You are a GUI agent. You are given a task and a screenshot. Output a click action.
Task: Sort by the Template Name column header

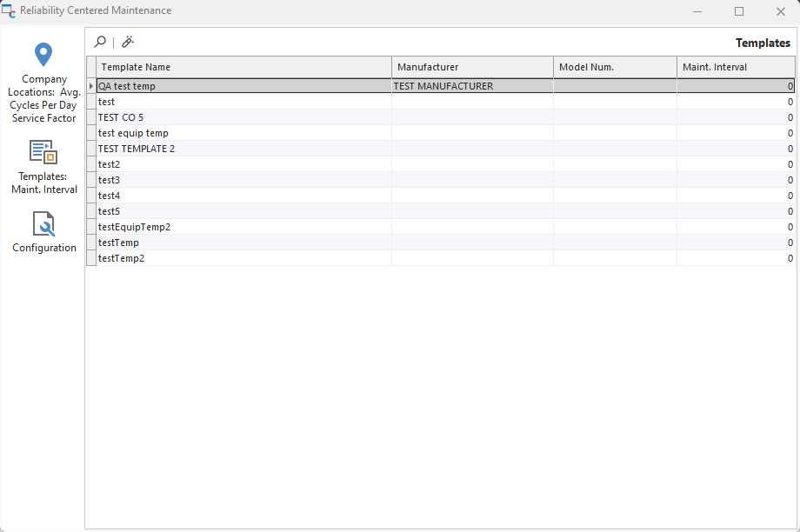click(x=243, y=67)
